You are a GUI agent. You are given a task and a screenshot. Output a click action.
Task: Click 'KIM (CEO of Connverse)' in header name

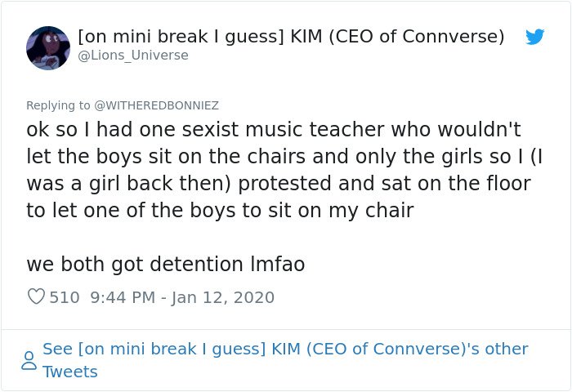pyautogui.click(x=397, y=37)
